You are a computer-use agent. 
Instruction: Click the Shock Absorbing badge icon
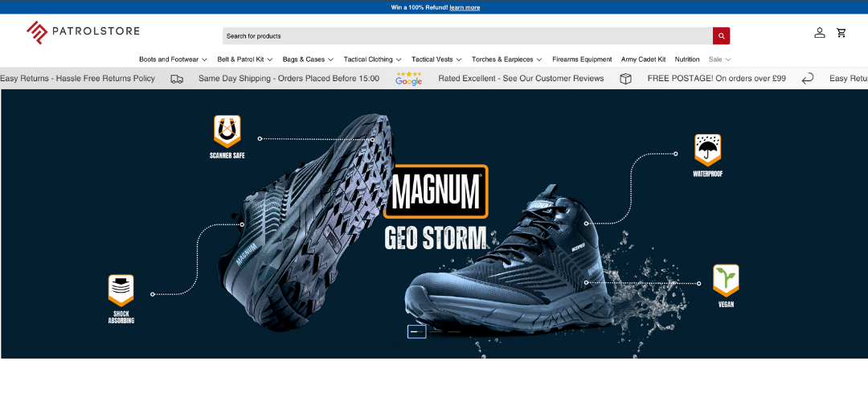click(121, 291)
